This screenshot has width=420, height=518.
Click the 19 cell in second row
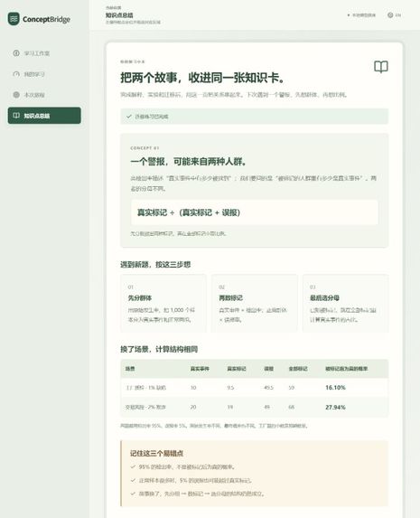229,408
